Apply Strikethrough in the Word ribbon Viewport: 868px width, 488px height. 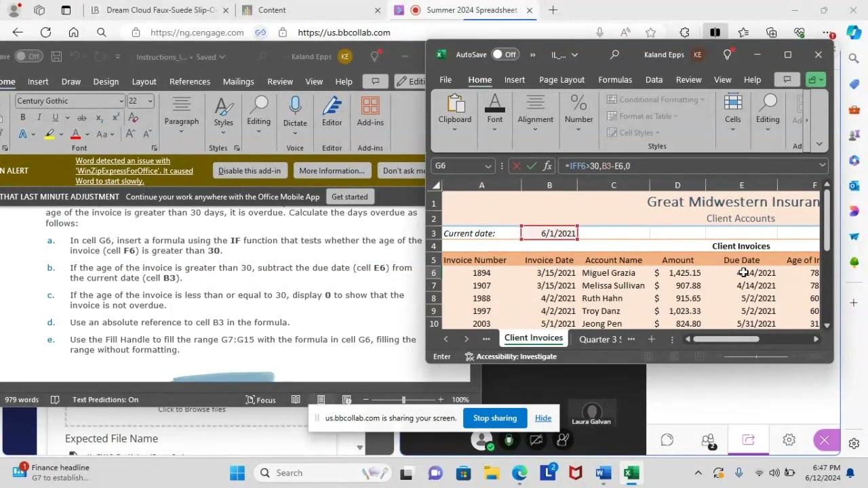[x=81, y=117]
